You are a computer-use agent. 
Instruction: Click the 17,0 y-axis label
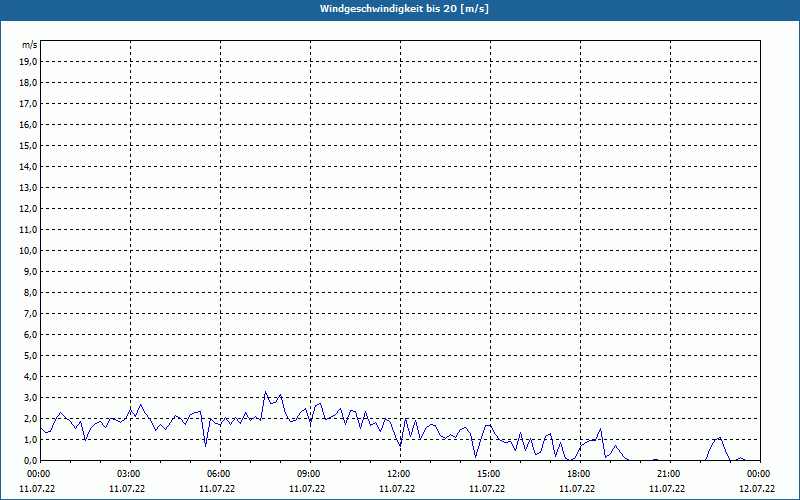29,104
